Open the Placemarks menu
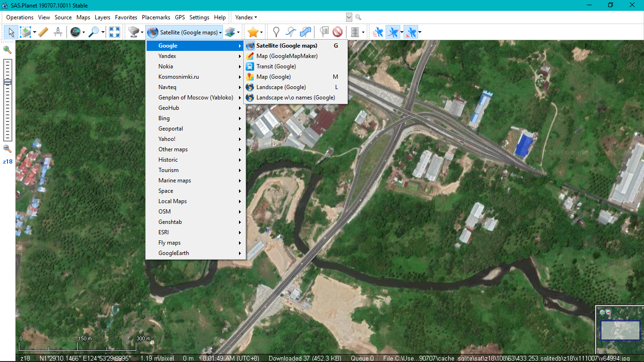Viewport: 644px width, 362px height. (x=156, y=17)
